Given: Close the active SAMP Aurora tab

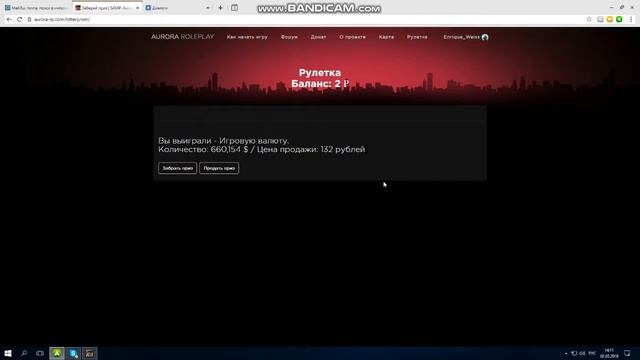Looking at the screenshot, I should [x=137, y=8].
